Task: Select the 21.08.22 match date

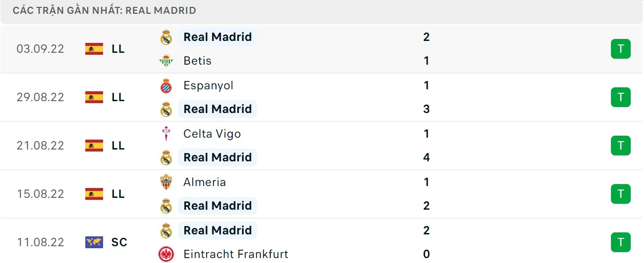Action: coord(40,146)
